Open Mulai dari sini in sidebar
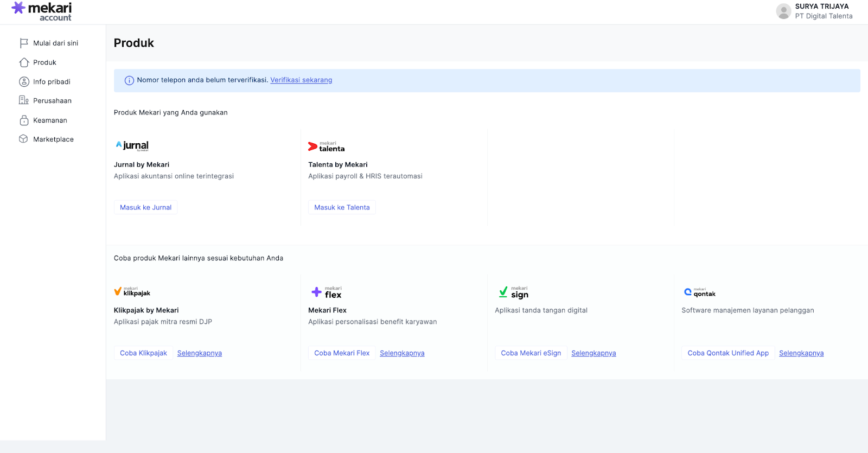Viewport: 868px width, 453px height. [55, 43]
